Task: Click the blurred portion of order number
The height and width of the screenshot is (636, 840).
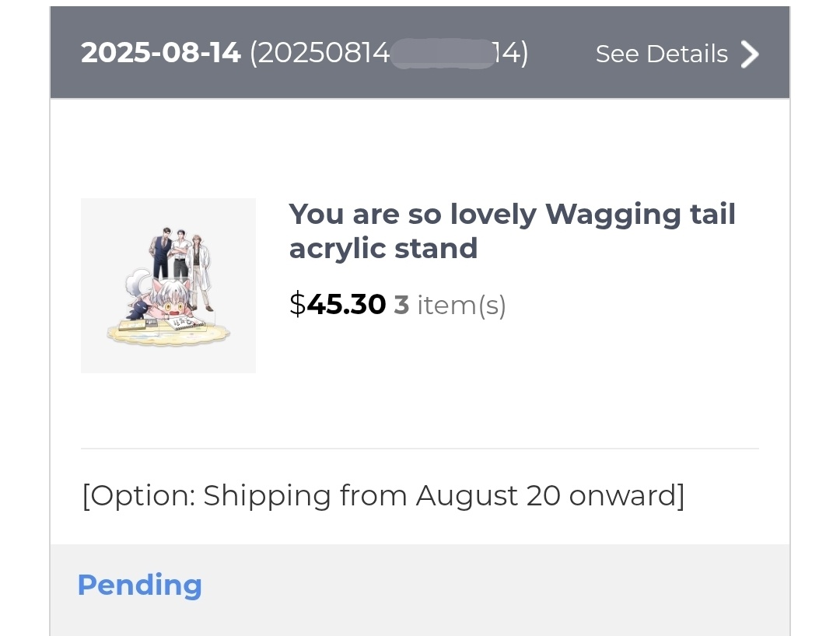Action: coord(442,54)
